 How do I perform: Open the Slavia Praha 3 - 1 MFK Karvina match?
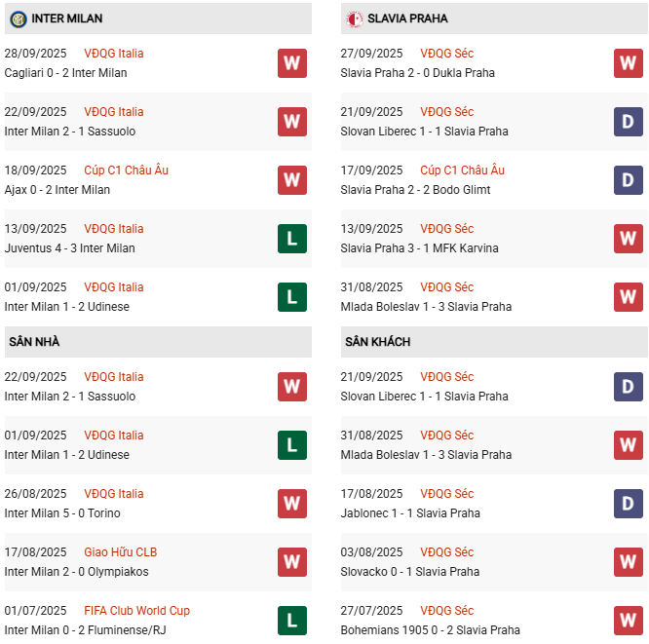[419, 248]
